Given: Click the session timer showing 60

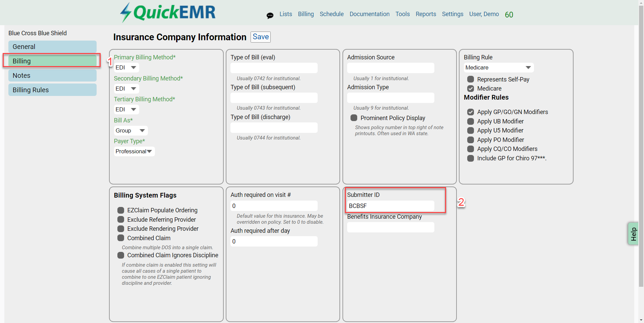Looking at the screenshot, I should pyautogui.click(x=509, y=15).
